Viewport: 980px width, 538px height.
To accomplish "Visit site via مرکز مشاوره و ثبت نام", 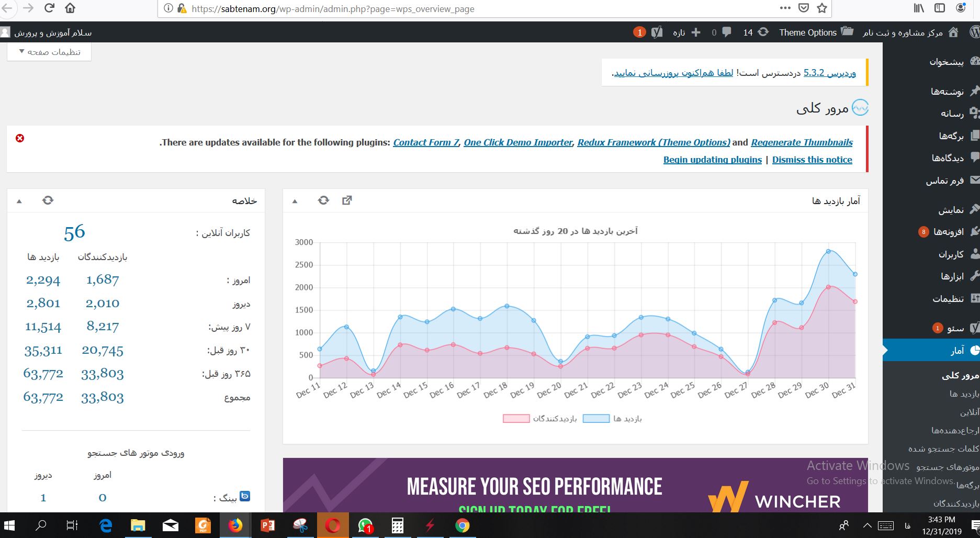I will [910, 32].
